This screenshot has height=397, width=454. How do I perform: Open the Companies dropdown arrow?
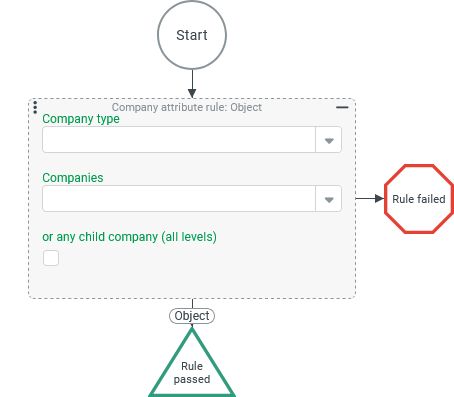click(x=329, y=199)
